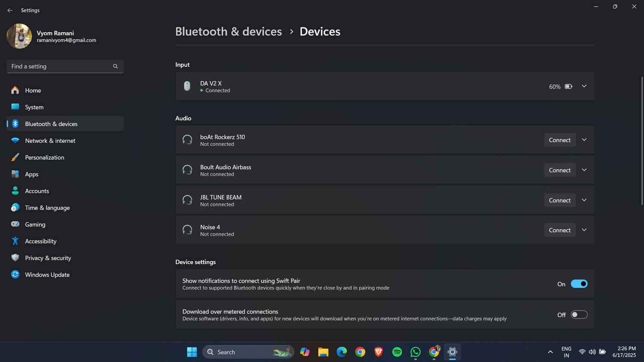Click the Find a setting search field
644x362 pixels.
coord(59,66)
